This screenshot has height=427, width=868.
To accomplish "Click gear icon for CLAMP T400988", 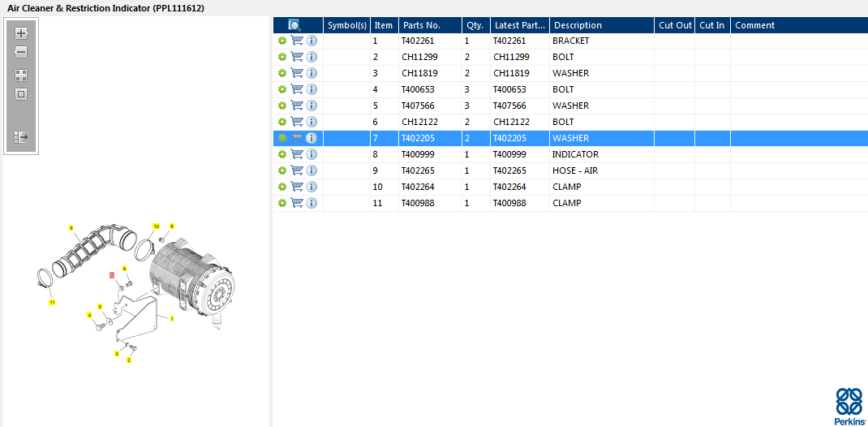I will [282, 203].
